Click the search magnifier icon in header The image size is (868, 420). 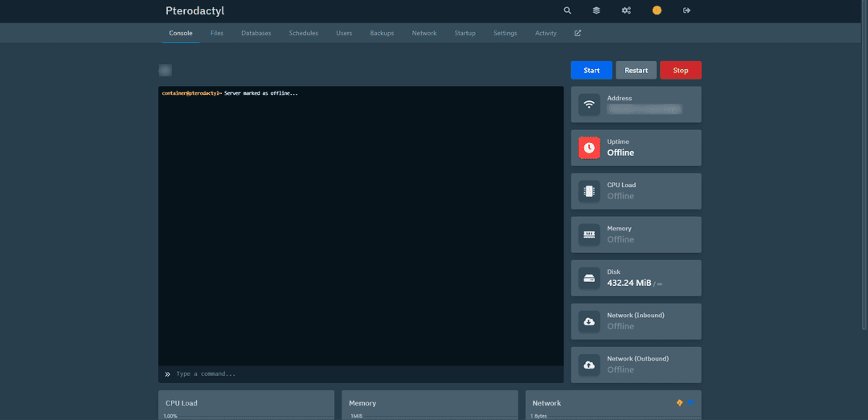pos(567,10)
